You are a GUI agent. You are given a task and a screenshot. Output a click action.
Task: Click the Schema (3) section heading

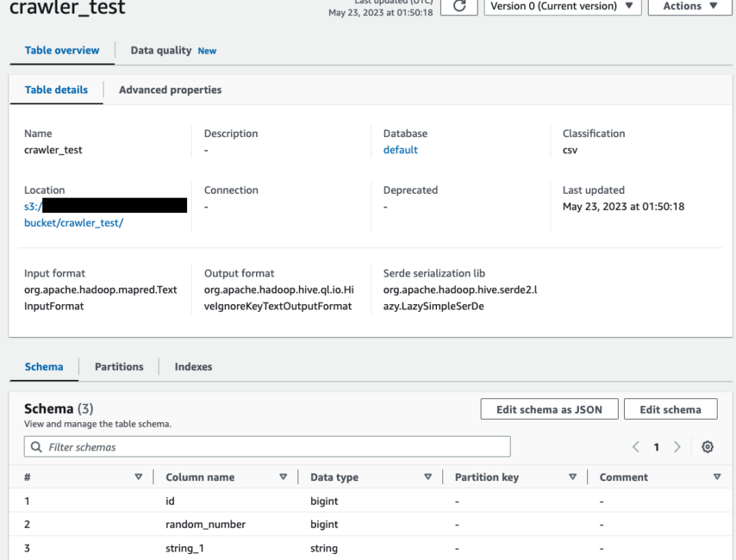pyautogui.click(x=59, y=408)
